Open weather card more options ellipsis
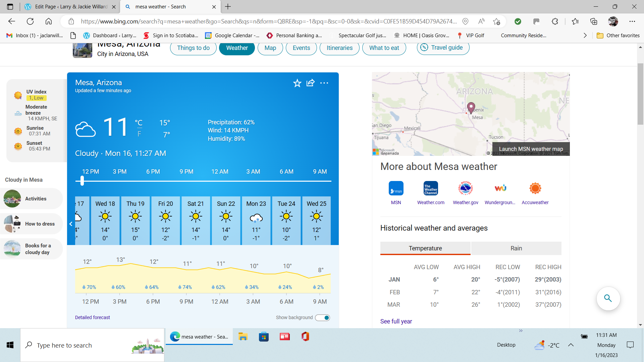Viewport: 644px width, 362px height. pos(324,83)
